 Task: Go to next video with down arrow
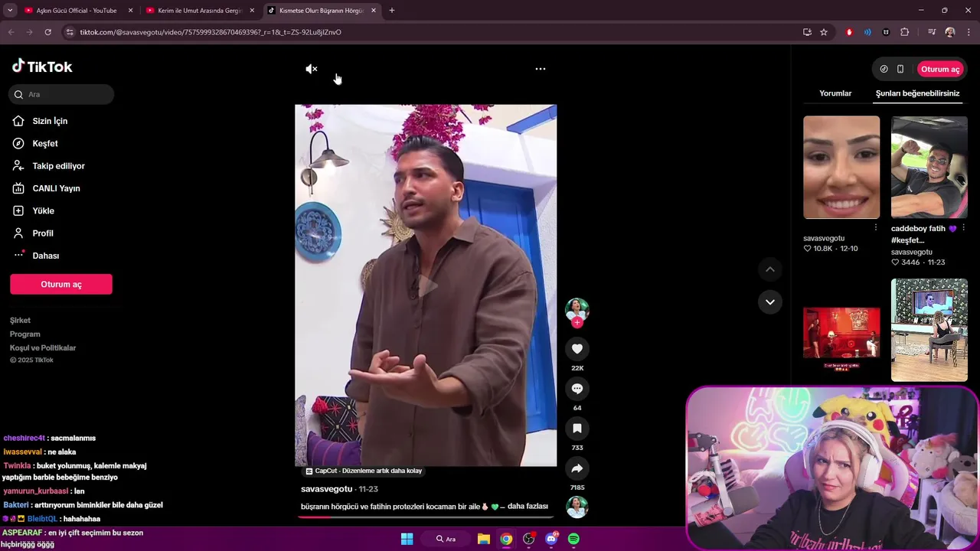pyautogui.click(x=770, y=302)
